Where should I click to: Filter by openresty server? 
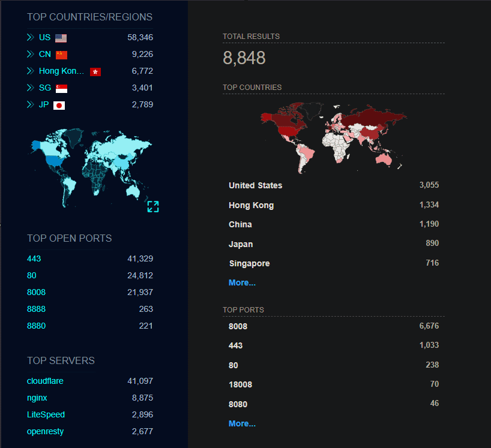coord(45,431)
